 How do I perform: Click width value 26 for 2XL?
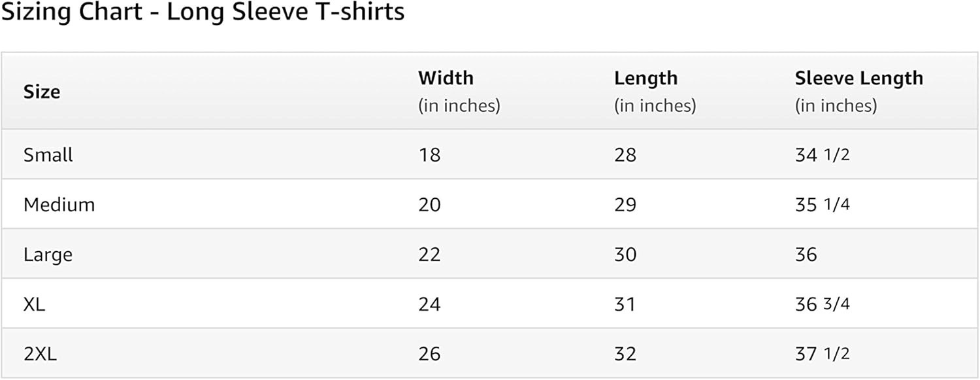point(429,354)
